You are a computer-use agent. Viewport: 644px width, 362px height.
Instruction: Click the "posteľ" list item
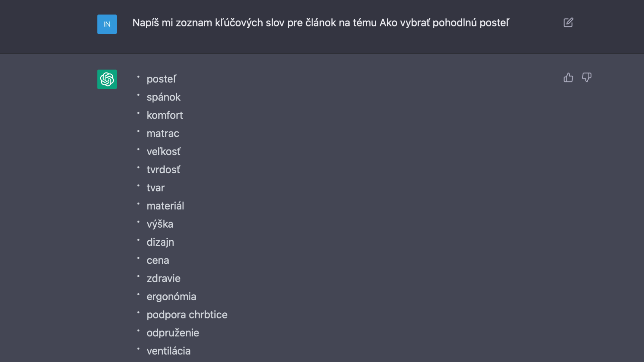(x=161, y=79)
